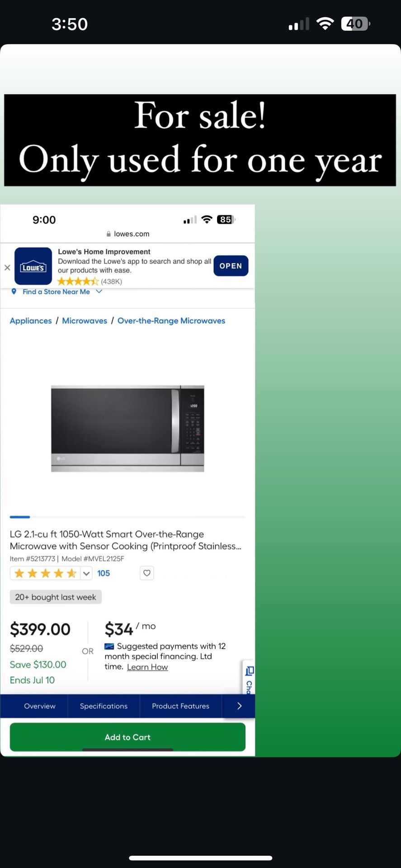
Task: View the 105 customer reviews
Action: [104, 573]
